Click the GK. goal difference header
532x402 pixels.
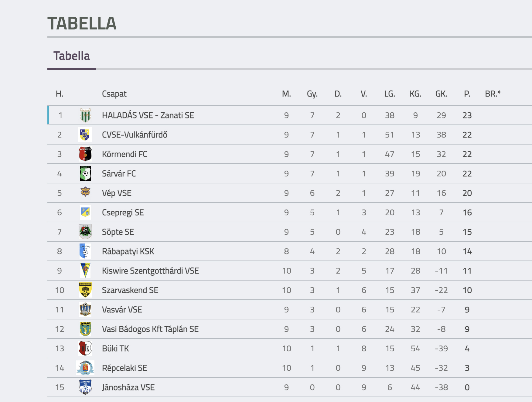tap(441, 94)
